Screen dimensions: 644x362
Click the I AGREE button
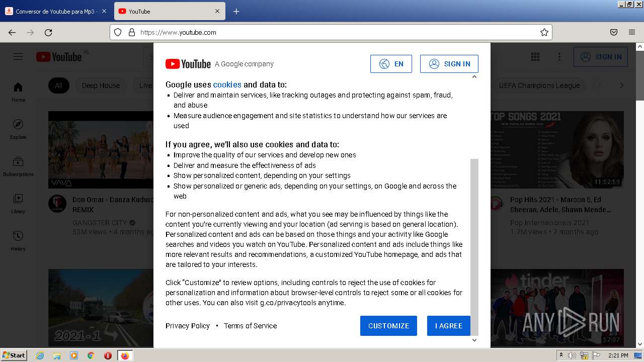pyautogui.click(x=449, y=326)
